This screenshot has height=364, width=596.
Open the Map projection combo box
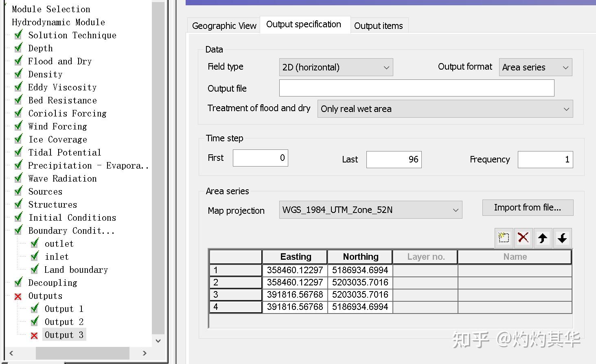(370, 210)
